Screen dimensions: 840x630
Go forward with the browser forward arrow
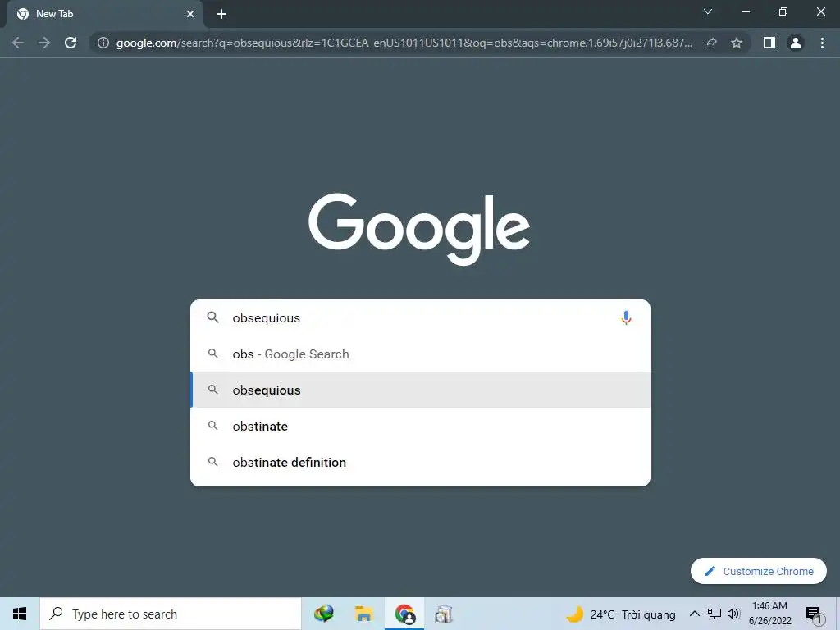click(x=44, y=43)
